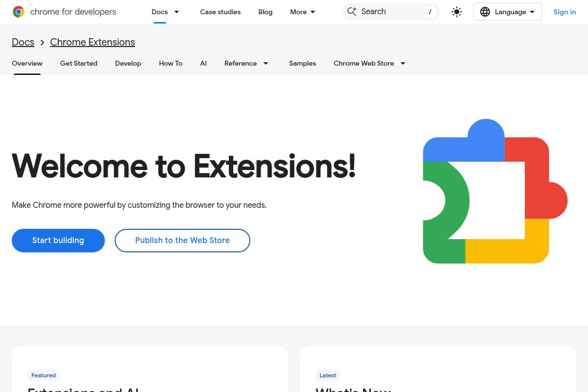Click the breadcrumb chevron separator
The image size is (588, 392).
(42, 43)
